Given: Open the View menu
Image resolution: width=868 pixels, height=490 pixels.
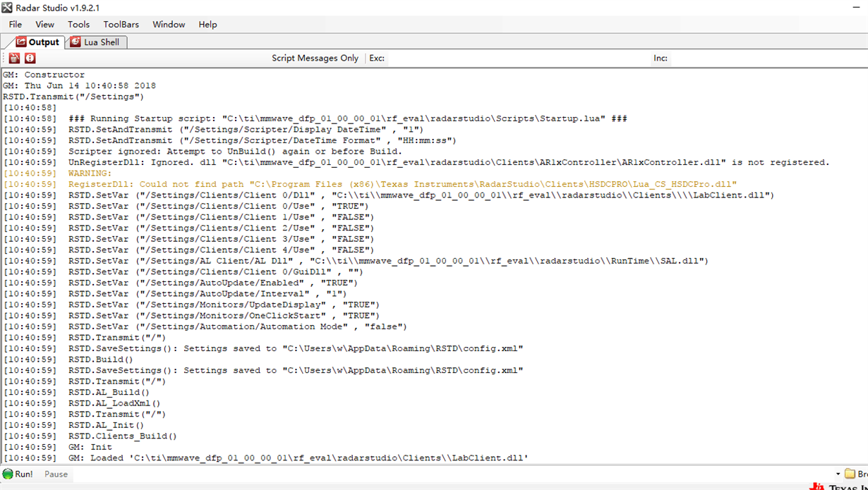Looking at the screenshot, I should coord(44,24).
